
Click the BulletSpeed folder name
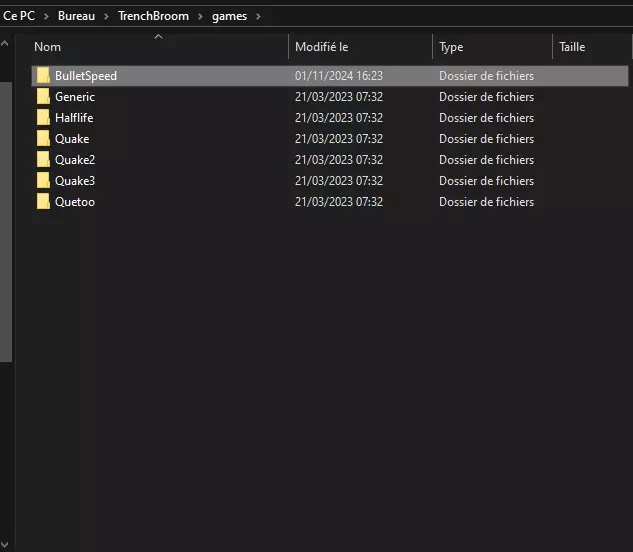tap(86, 76)
